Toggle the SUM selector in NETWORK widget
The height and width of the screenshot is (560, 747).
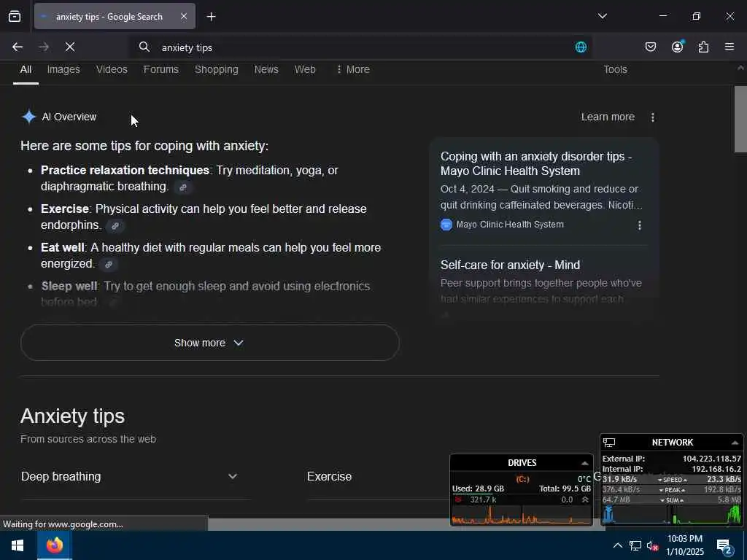tap(672, 500)
